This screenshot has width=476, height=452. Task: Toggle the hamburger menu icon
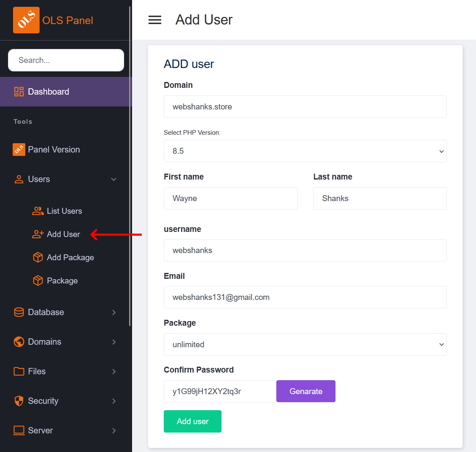(155, 20)
